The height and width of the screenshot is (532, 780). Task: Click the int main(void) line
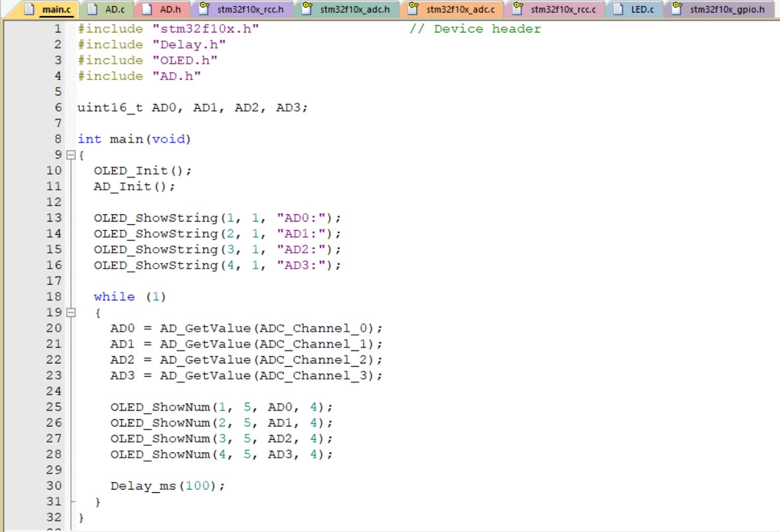134,140
